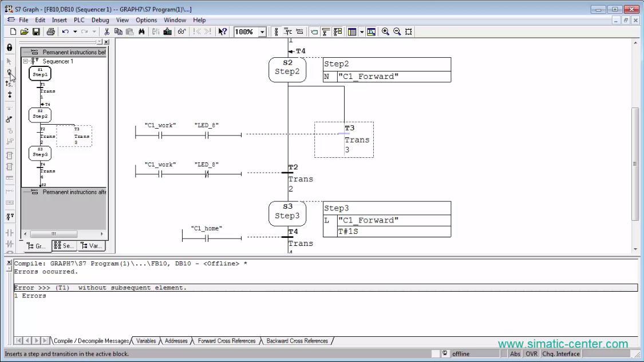Viewport: 644px width, 362px height.
Task: Open the undo history dropdown arrow
Action: tap(75, 31)
